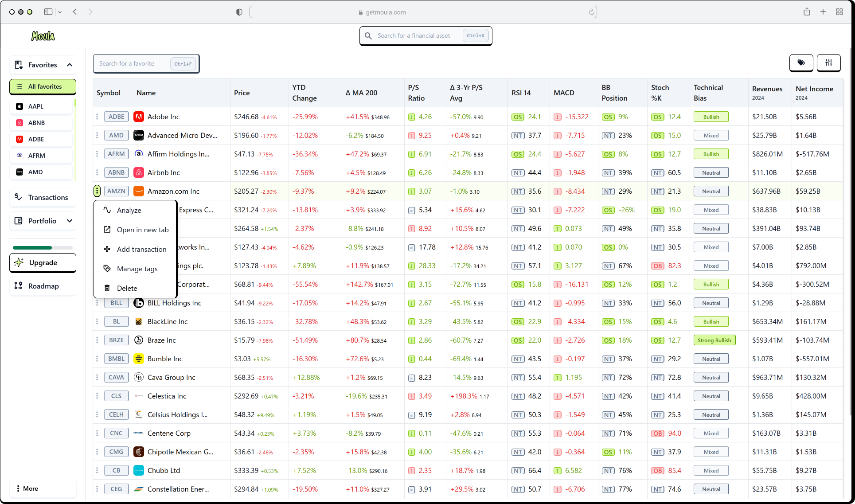
Task: Reload the page in address bar
Action: pos(591,12)
